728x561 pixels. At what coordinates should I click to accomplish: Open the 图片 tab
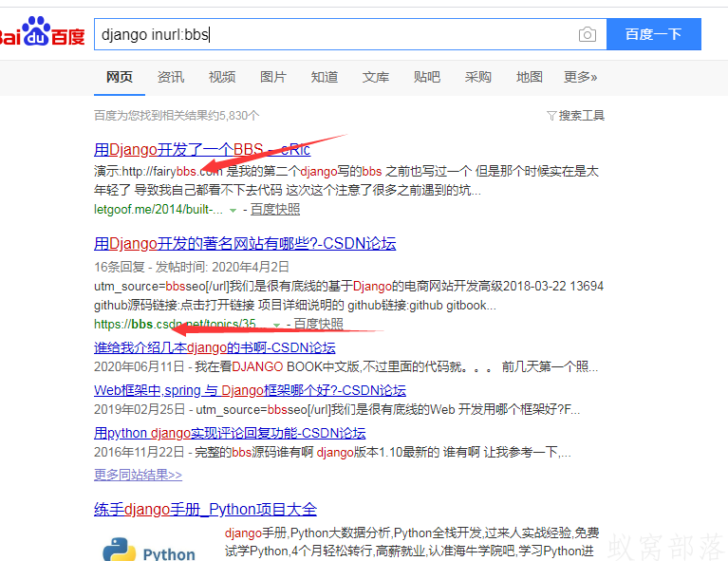(273, 77)
